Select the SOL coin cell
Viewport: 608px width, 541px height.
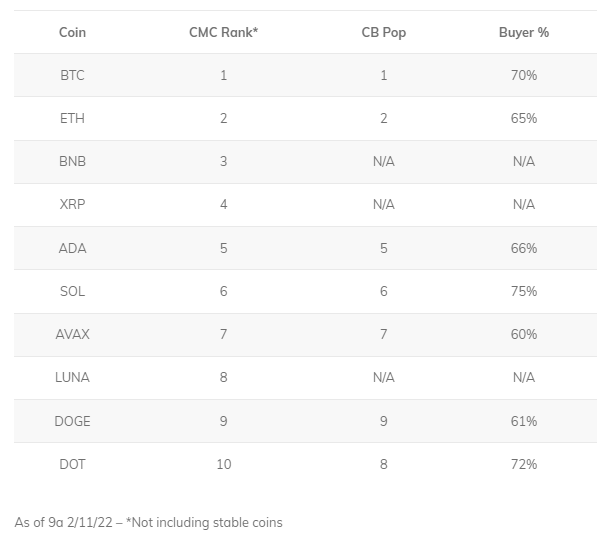tap(72, 291)
